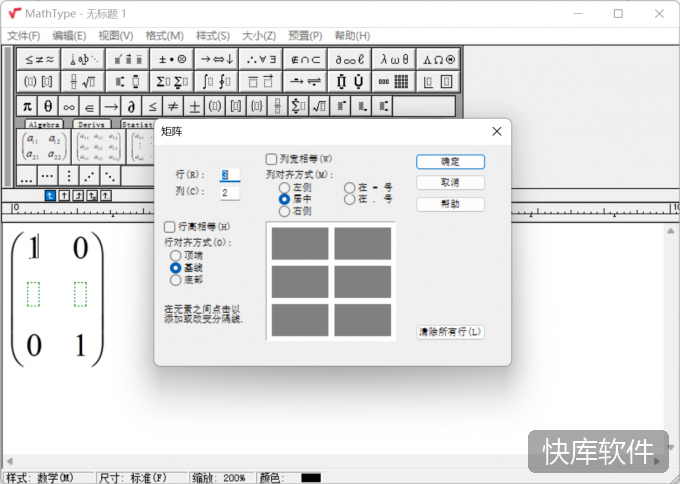Insert the pi symbol from small bar
The image size is (680, 484).
(27, 106)
